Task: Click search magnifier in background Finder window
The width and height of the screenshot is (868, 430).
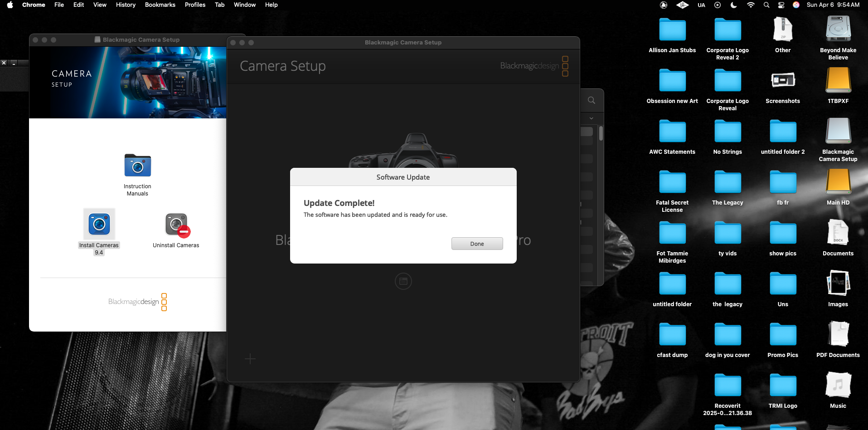Action: coord(592,100)
